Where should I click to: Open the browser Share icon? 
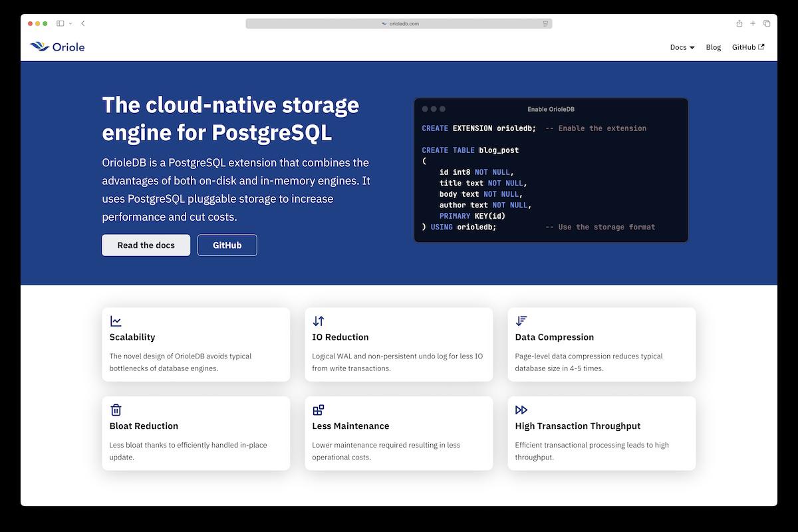(x=739, y=23)
